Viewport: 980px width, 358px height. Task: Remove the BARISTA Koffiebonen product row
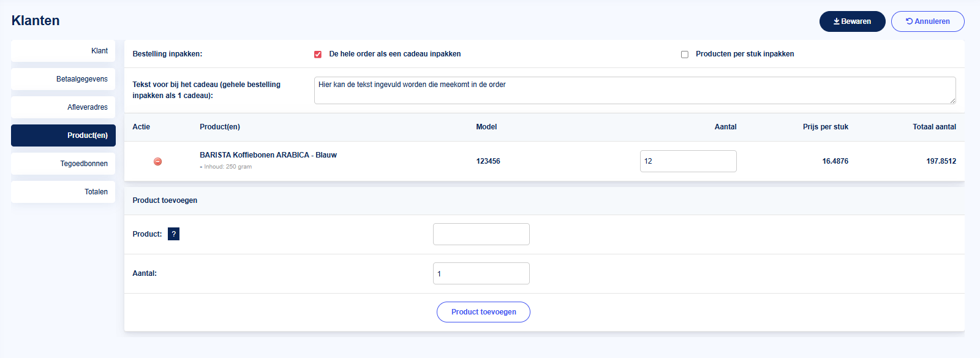157,161
